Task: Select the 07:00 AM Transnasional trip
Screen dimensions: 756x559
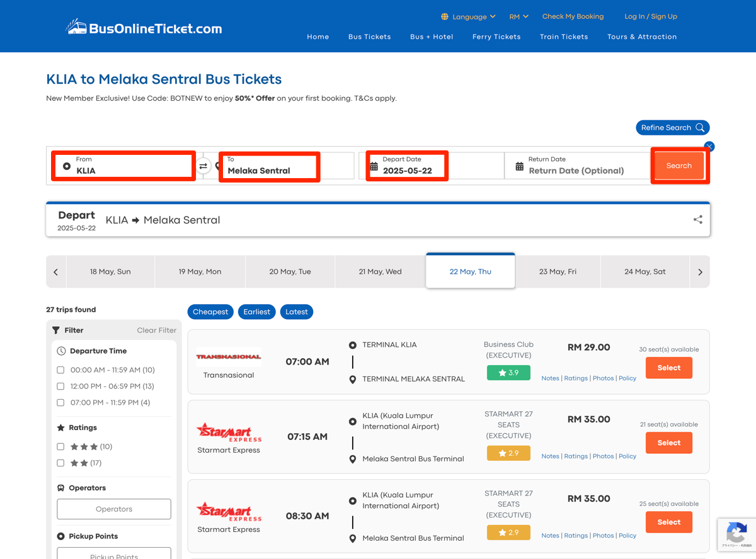Action: [668, 368]
